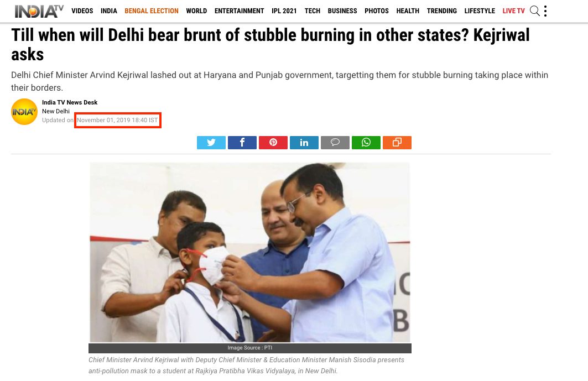This screenshot has height=381, width=588.
Task: Expand the three-dot more menu
Action: [545, 11]
